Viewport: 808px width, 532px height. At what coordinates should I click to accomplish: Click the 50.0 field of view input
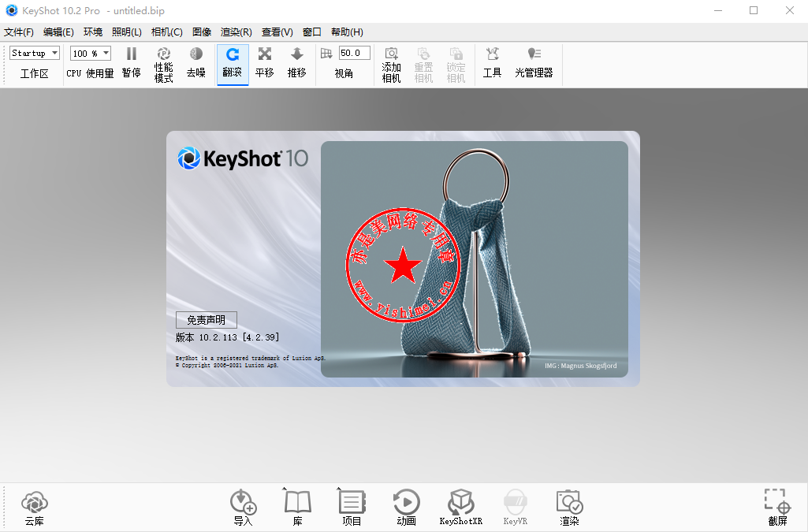[354, 53]
